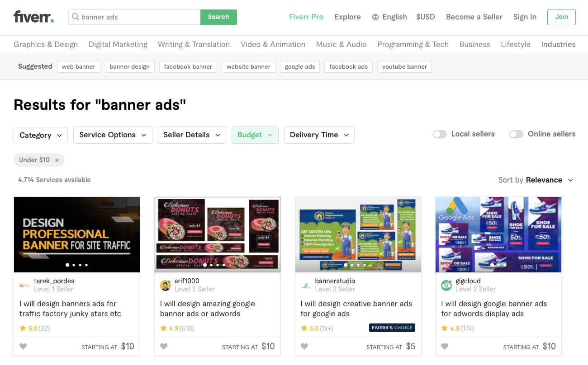This screenshot has width=588, height=365.
Task: Open arif1000 donuts banner thumbnail
Action: 218,234
